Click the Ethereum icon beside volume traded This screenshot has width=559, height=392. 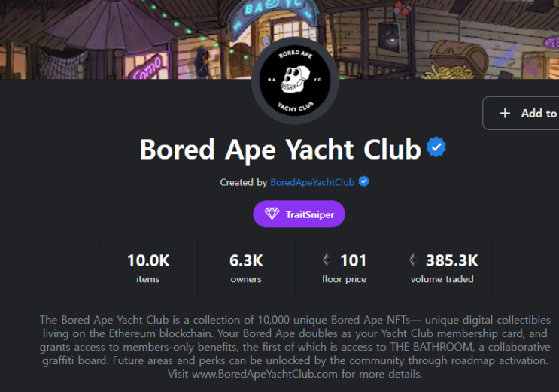[412, 260]
